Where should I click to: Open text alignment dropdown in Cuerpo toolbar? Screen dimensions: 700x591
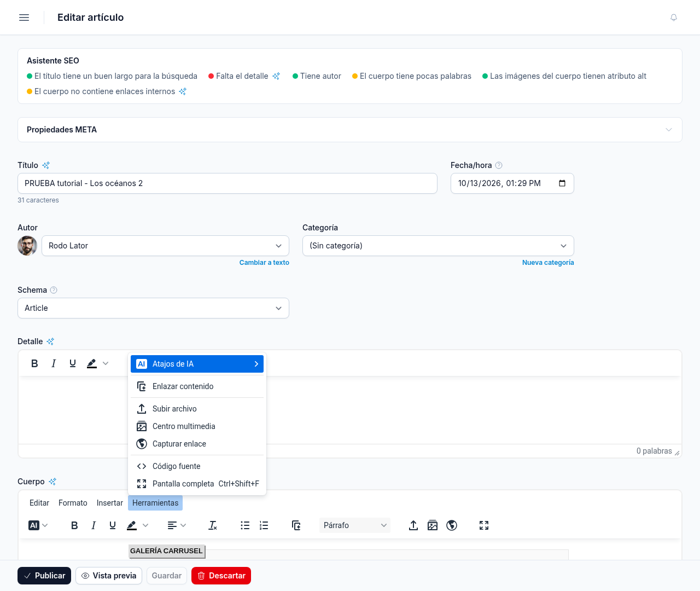177,525
